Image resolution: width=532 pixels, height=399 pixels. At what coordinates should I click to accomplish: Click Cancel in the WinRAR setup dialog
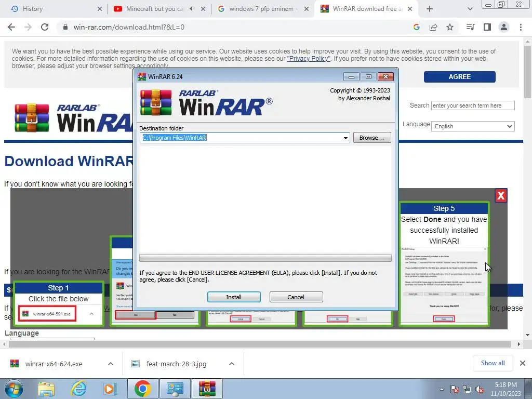(x=296, y=297)
